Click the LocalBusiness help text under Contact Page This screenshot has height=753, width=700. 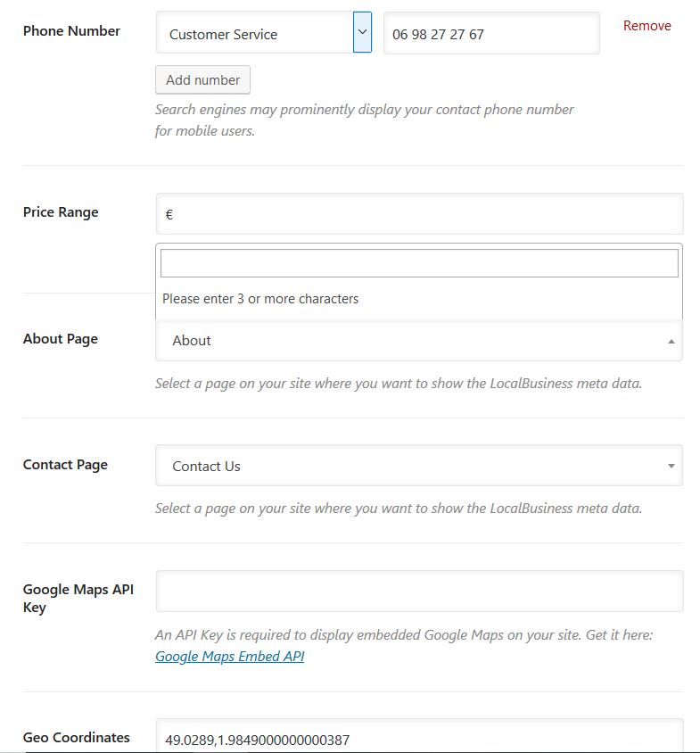click(x=399, y=508)
